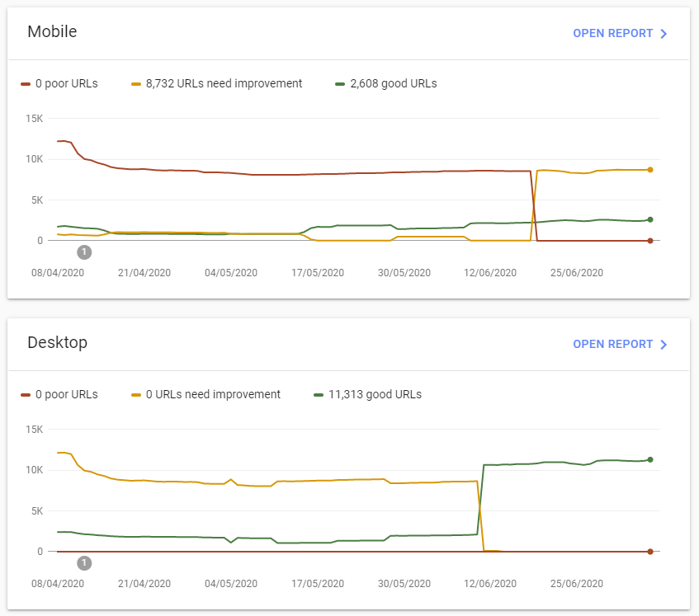Open the Mobile report link
This screenshot has width=699, height=616.
click(x=612, y=34)
